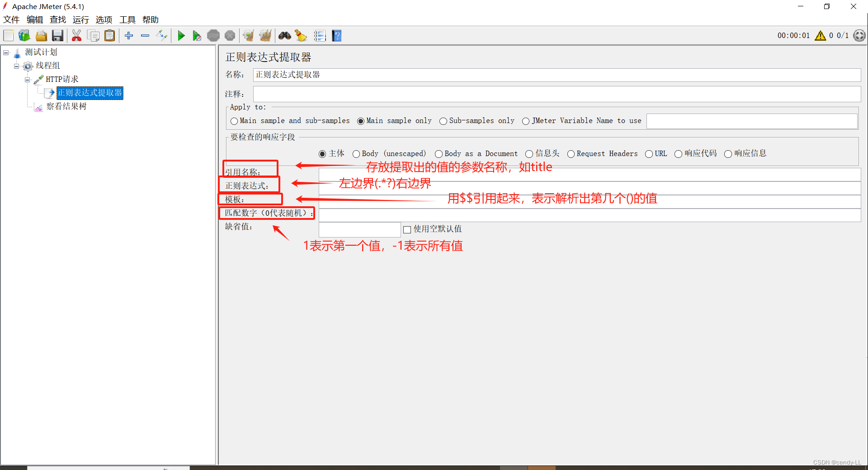Open the 运行 menu

(81, 19)
